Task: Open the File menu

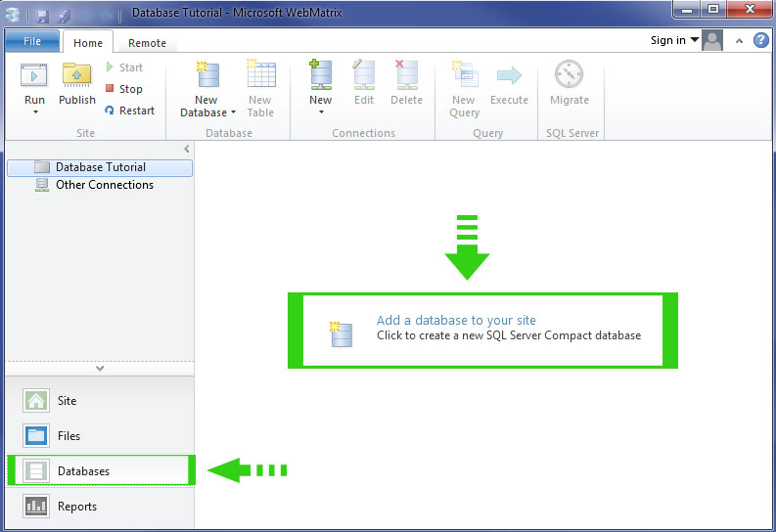Action: (32, 41)
